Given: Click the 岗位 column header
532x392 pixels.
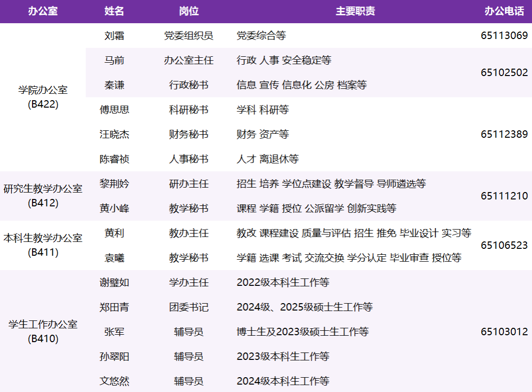Looking at the screenshot, I should pos(189,11).
